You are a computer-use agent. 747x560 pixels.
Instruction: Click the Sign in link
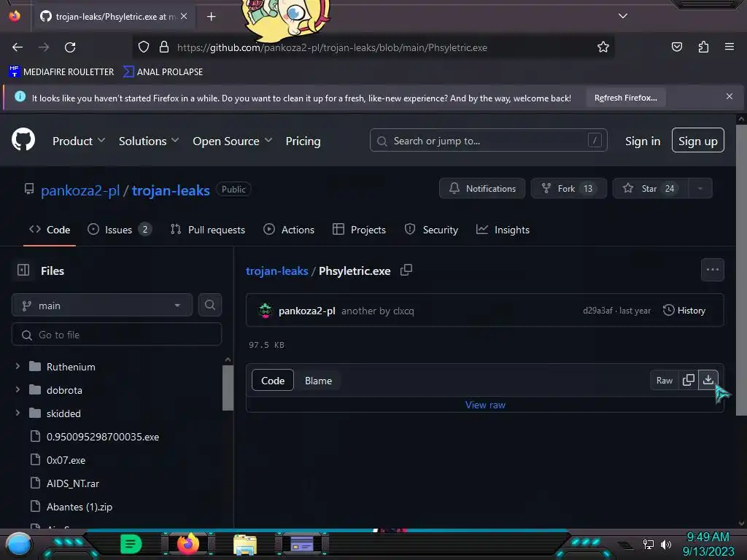point(642,141)
